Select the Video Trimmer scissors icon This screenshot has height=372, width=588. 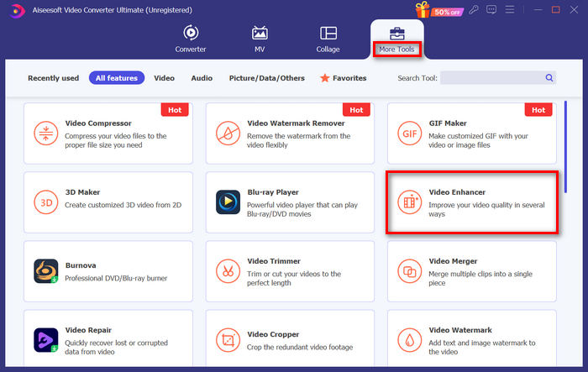pyautogui.click(x=228, y=271)
